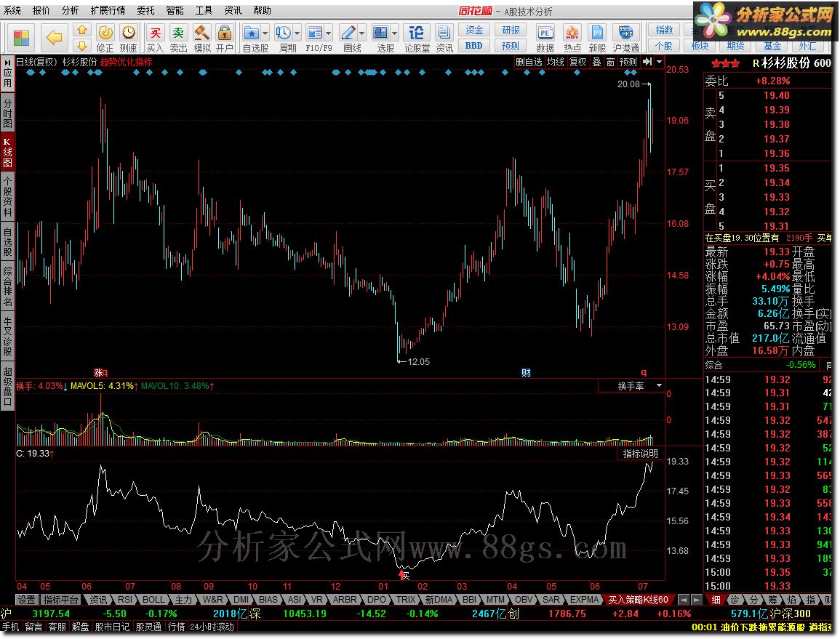Expand the 周期 period dropdown arrow

point(297,33)
